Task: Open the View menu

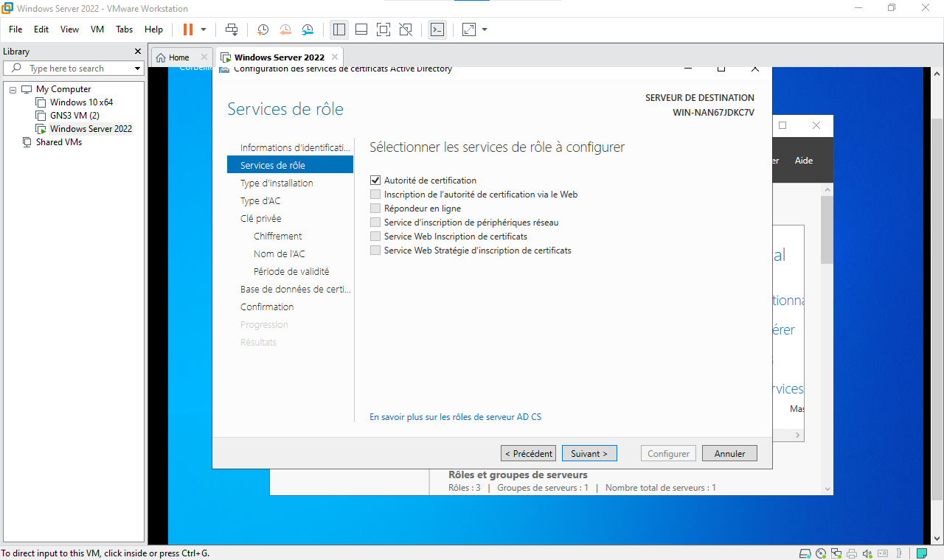Action: pyautogui.click(x=69, y=29)
